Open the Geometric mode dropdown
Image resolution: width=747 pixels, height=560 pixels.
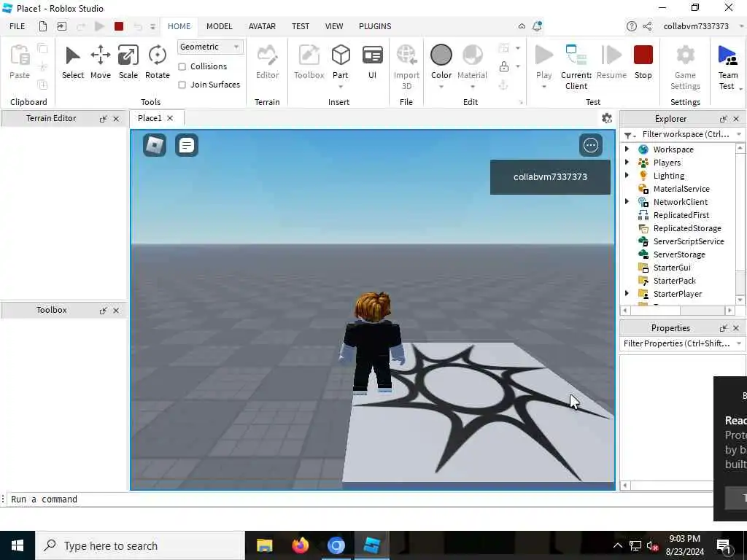tap(209, 47)
